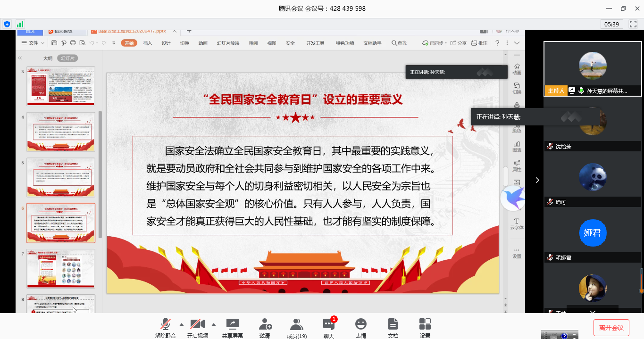Select the 设计 ribbon tab
The image size is (644, 339).
(x=166, y=43)
